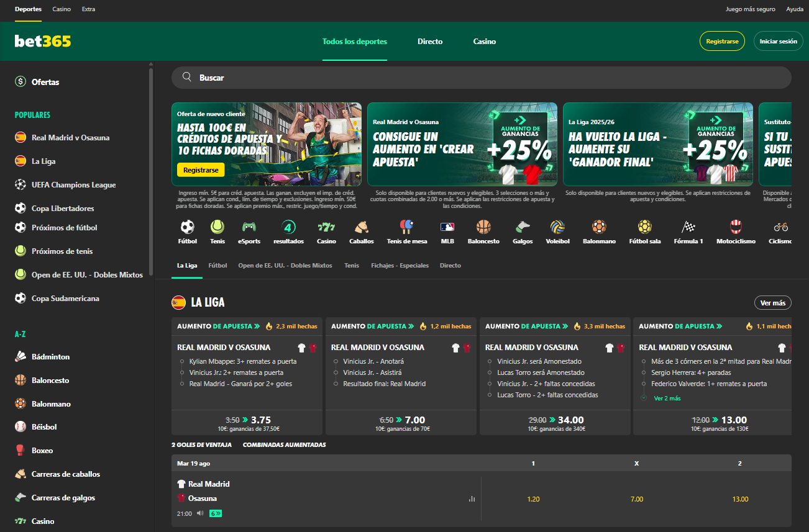
Task: Open the Casino header tab
Action: (x=485, y=42)
